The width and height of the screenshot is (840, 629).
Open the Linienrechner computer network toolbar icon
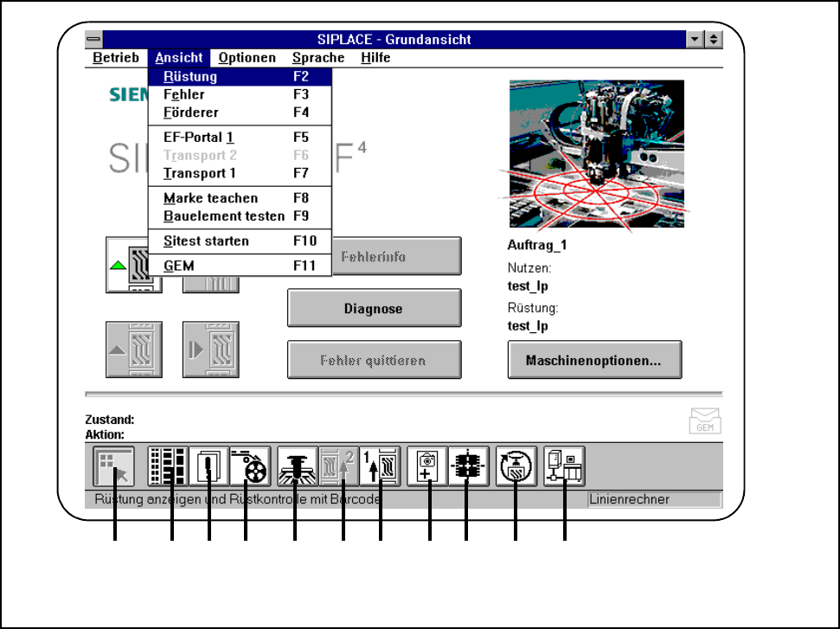click(564, 466)
